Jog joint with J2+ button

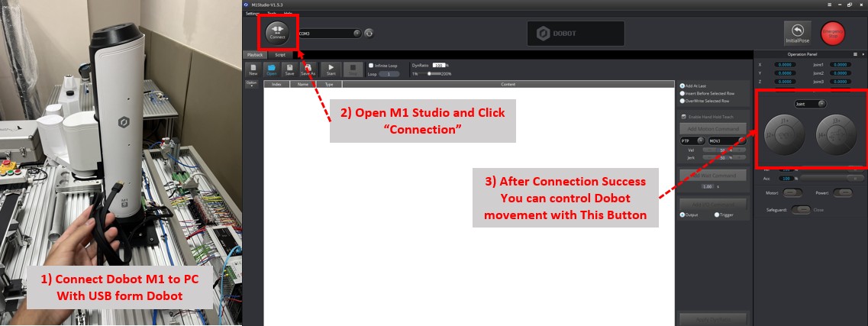click(x=770, y=134)
